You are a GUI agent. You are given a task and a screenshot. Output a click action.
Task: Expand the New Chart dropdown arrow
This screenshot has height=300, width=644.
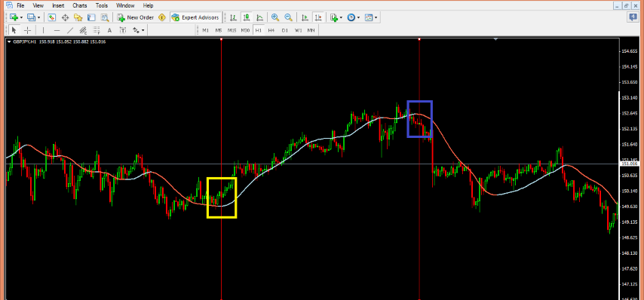pyautogui.click(x=20, y=17)
